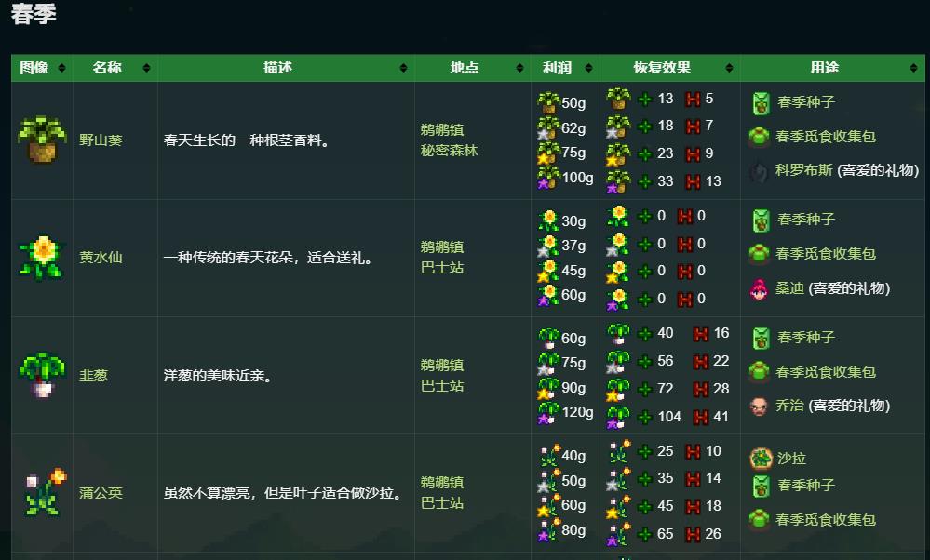Viewport: 930px width, 560px height.
Task: Click 春季种子 icon in 蒲公英 row
Action: (x=761, y=486)
